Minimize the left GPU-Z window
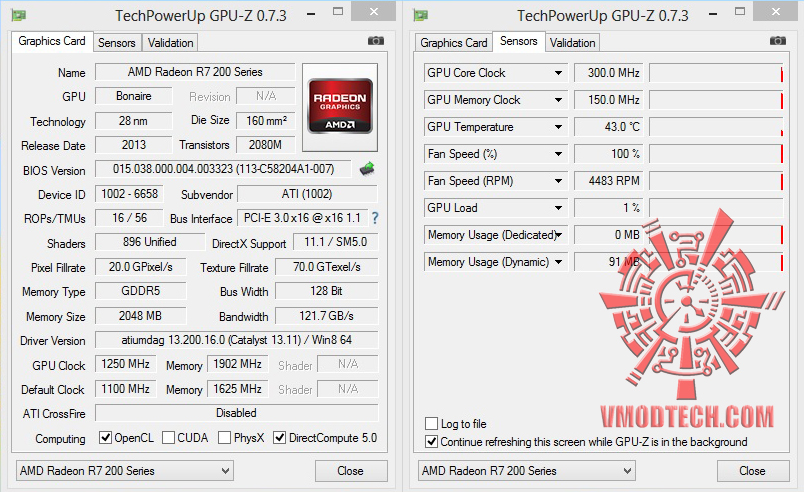 click(x=311, y=14)
